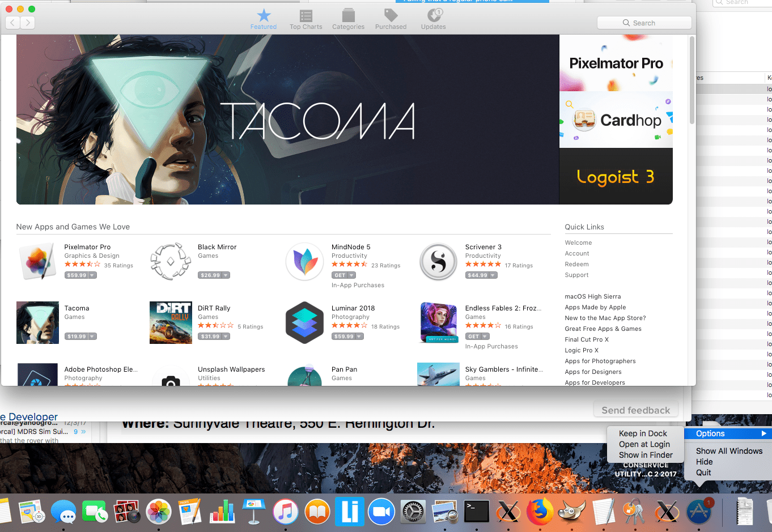Open the Account quick link
The image size is (772, 532).
coord(577,253)
